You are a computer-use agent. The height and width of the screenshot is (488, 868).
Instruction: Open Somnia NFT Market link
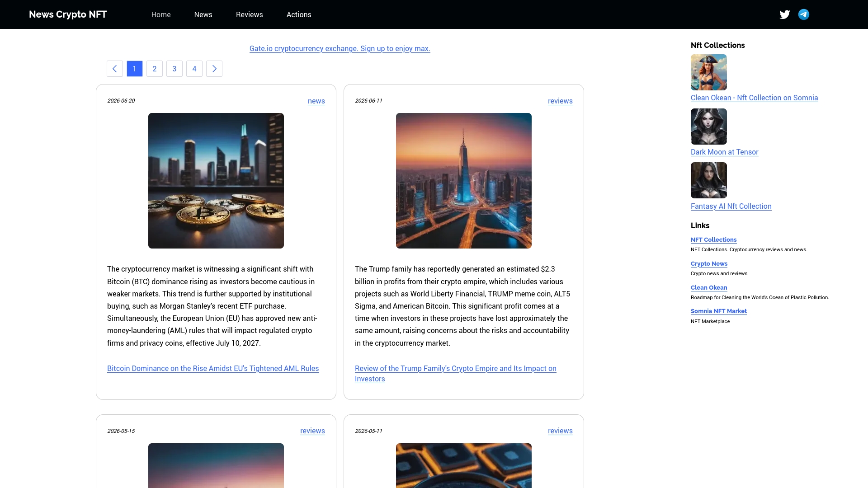719,311
